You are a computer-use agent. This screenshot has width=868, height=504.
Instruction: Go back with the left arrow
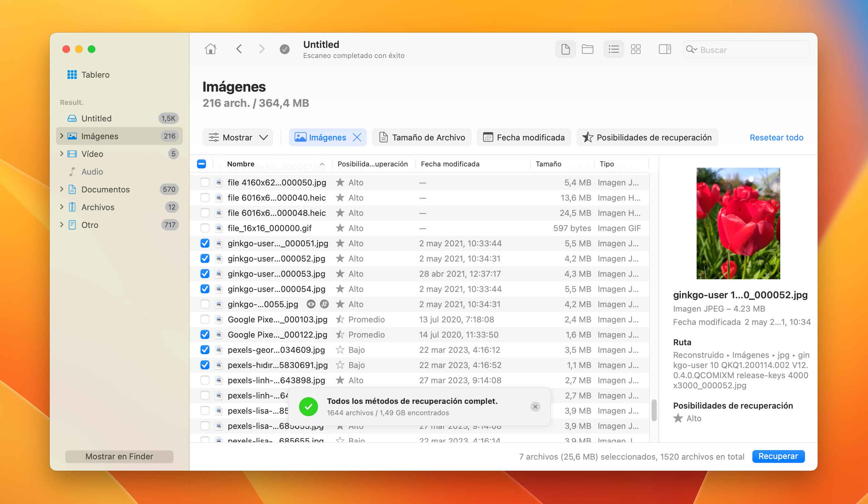pos(239,49)
